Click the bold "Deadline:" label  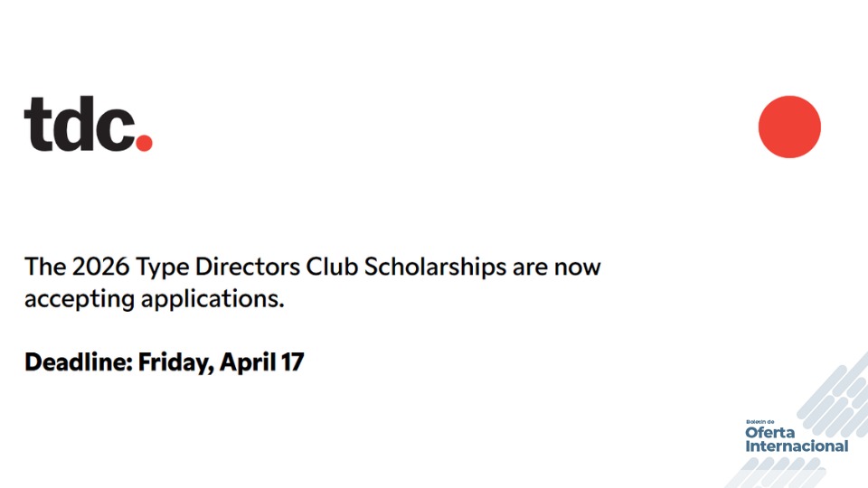(79, 363)
